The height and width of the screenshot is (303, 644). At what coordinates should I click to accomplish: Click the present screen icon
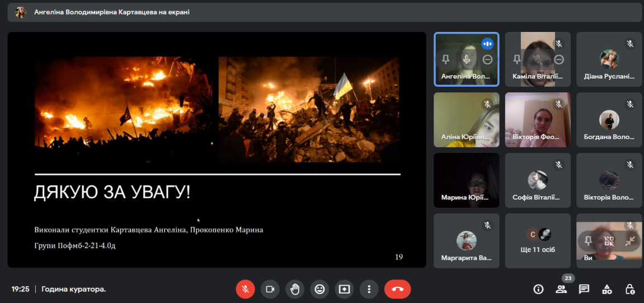click(344, 289)
